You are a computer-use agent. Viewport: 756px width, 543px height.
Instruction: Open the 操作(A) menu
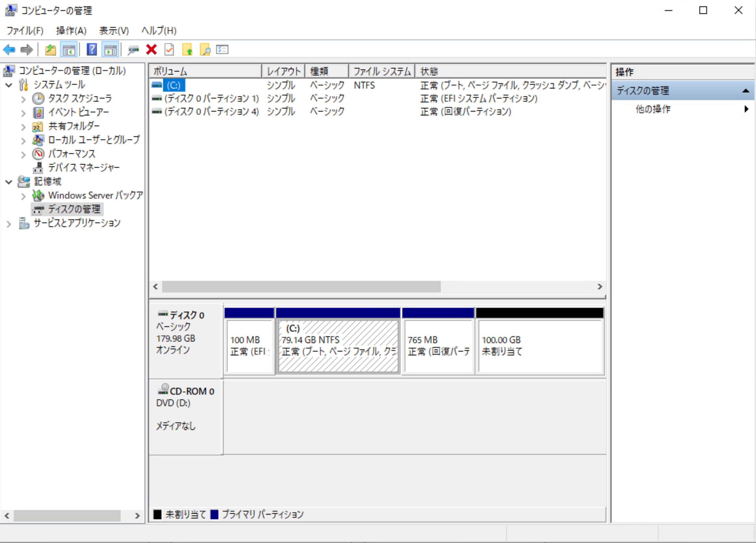pyautogui.click(x=71, y=31)
